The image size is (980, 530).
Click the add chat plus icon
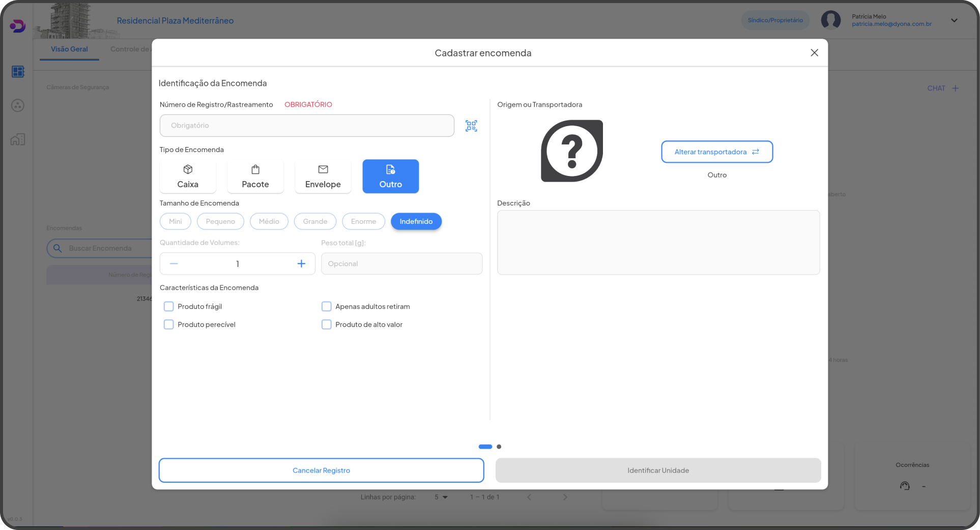point(955,89)
